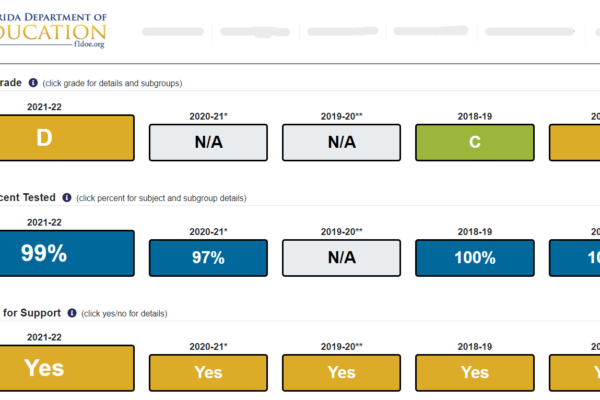Open the 2020-21 support Yes details

[208, 373]
